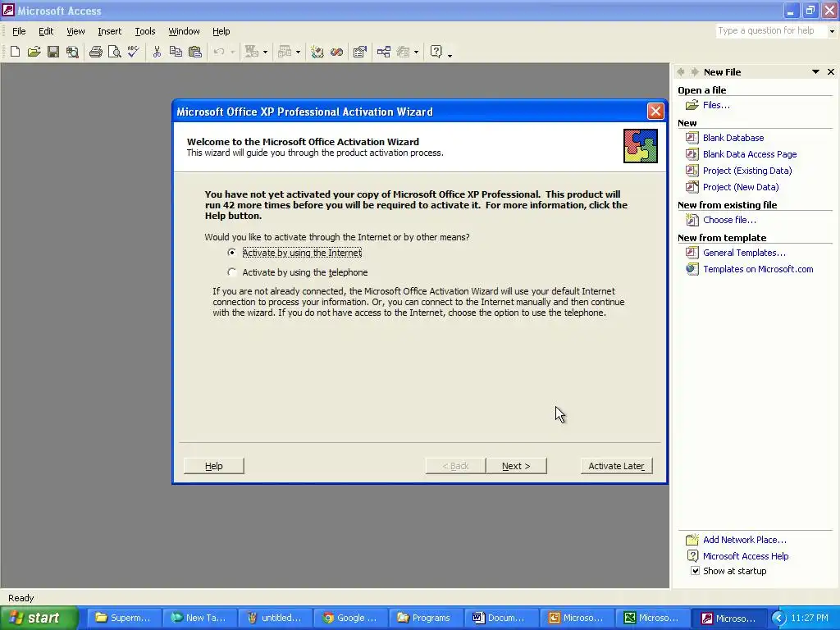This screenshot has height=630, width=840.
Task: Click the Print toolbar icon
Action: click(x=96, y=52)
